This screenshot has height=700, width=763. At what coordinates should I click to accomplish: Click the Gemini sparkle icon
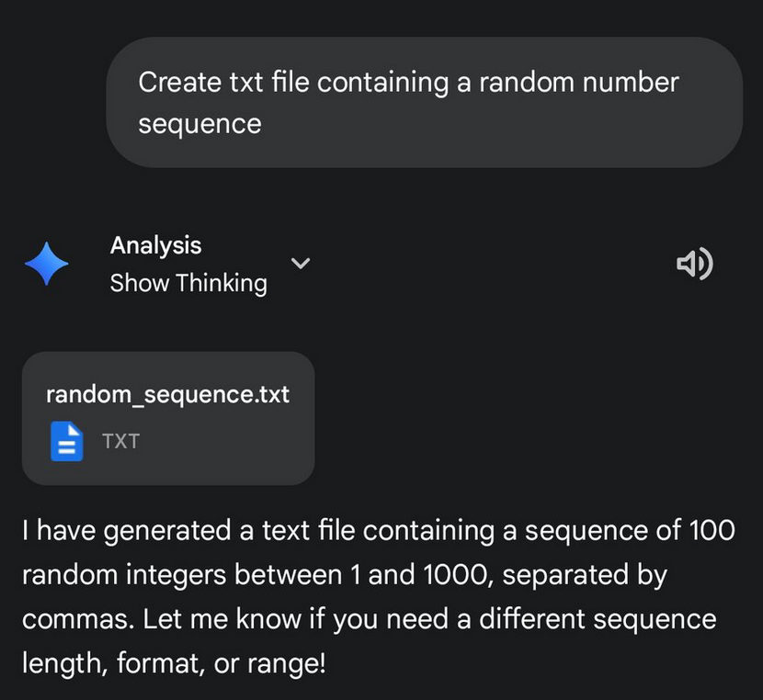click(x=46, y=265)
